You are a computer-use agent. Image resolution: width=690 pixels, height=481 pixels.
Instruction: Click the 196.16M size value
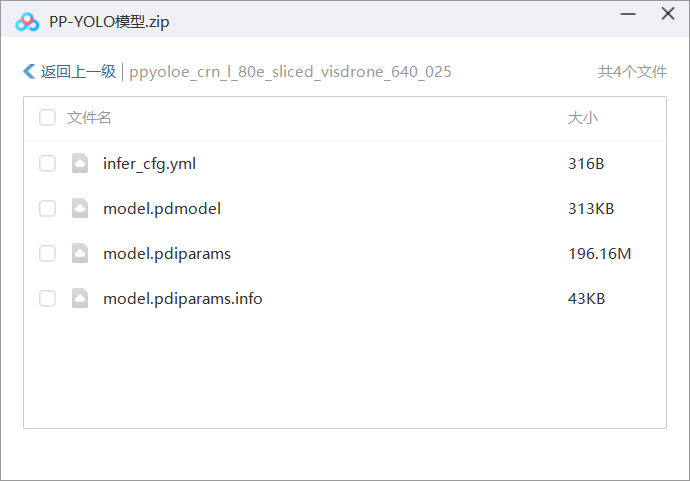599,253
